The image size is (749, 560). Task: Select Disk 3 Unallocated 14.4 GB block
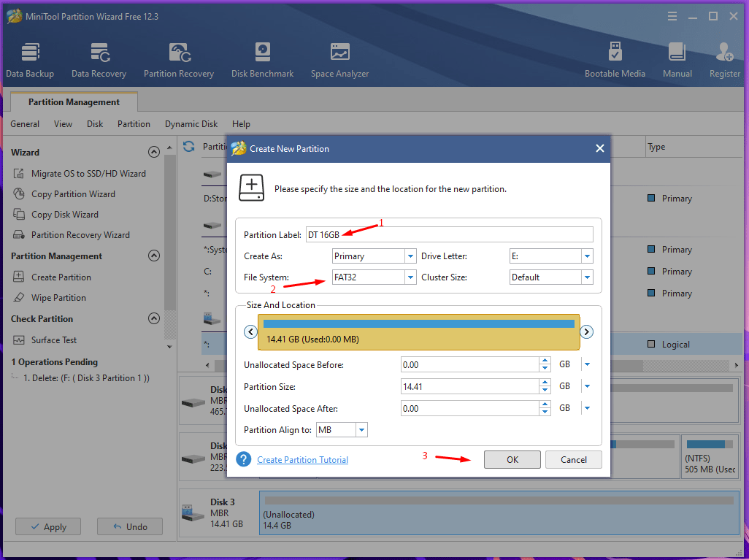(499, 513)
